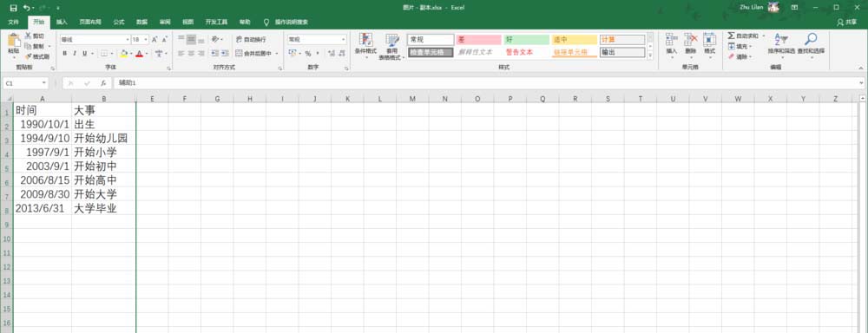
Task: Open the Fill (填充) dropdown
Action: (740, 47)
